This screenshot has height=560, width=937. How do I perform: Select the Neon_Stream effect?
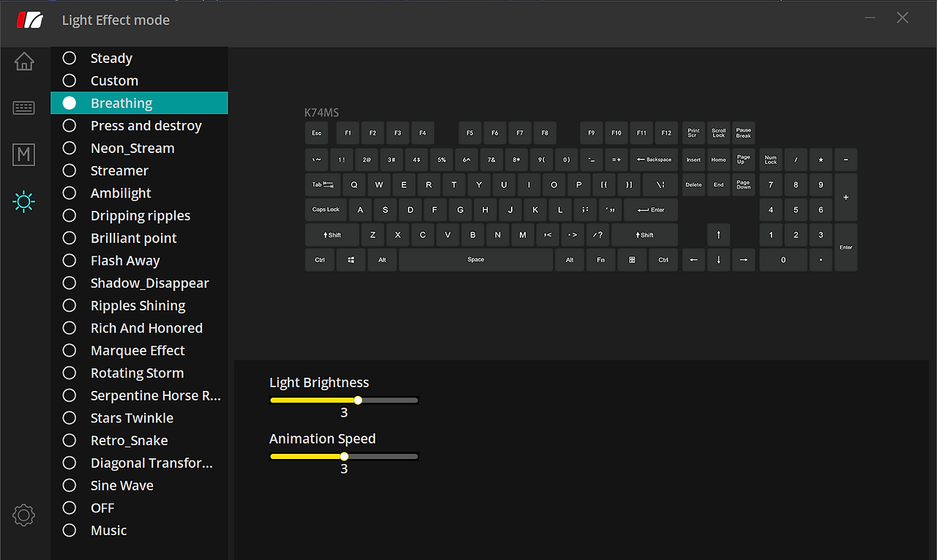(139, 149)
